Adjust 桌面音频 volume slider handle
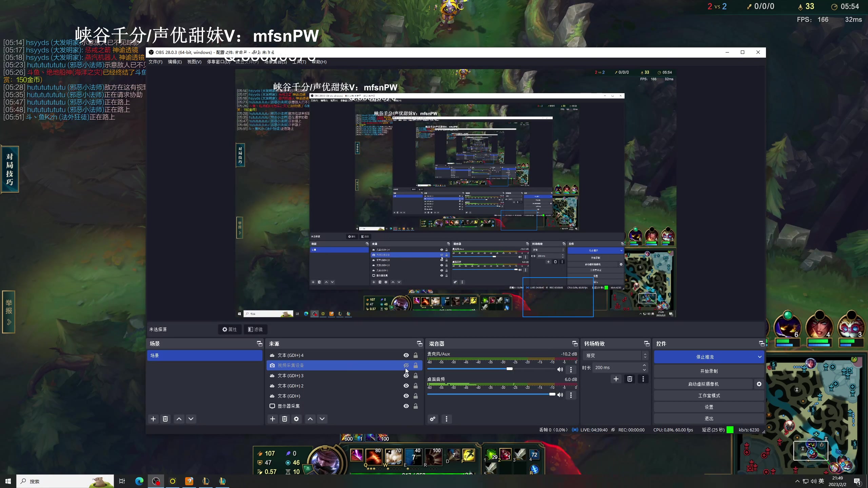868x488 pixels. (x=552, y=394)
